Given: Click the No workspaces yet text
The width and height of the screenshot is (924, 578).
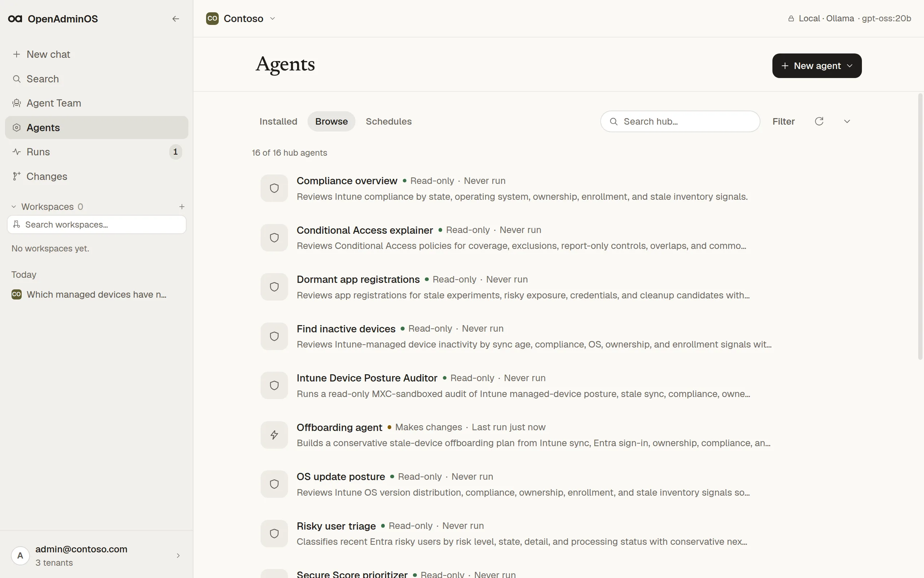Looking at the screenshot, I should pyautogui.click(x=51, y=249).
